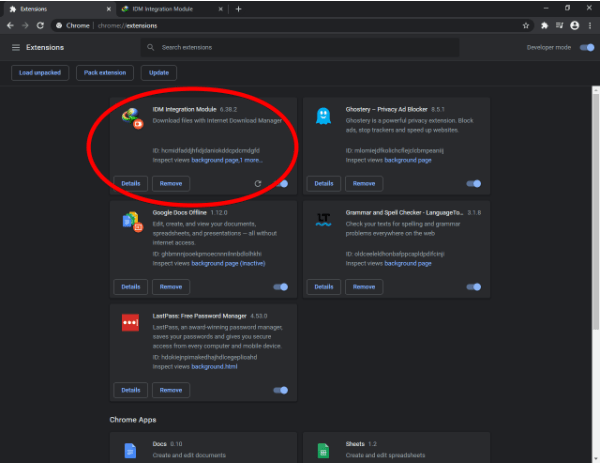Open Details for LastPass
This screenshot has width=601, height=463.
click(x=131, y=390)
